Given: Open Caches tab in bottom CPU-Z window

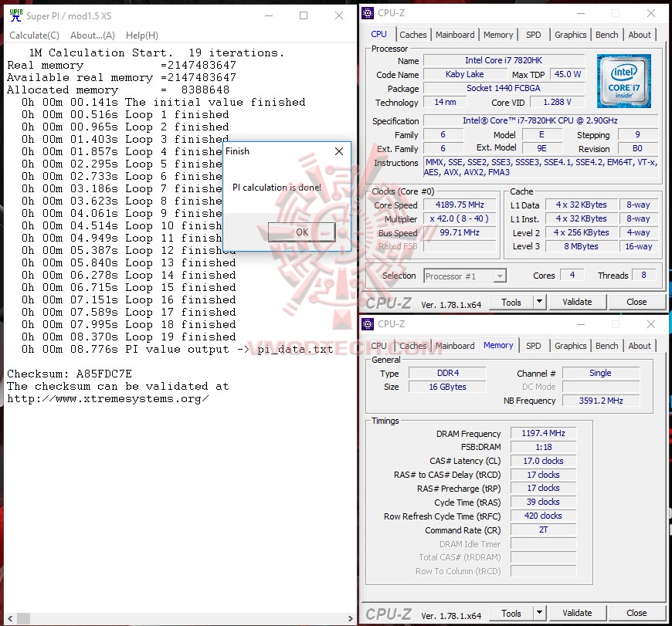Looking at the screenshot, I should point(412,346).
